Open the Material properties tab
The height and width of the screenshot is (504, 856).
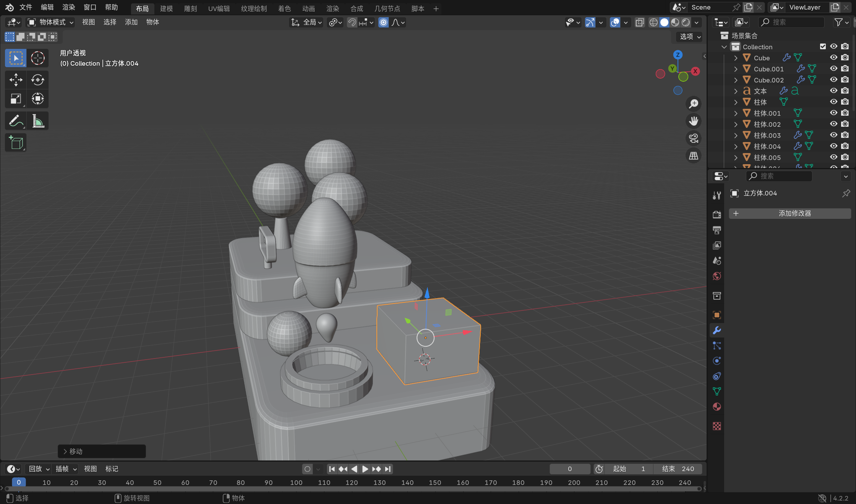[717, 407]
